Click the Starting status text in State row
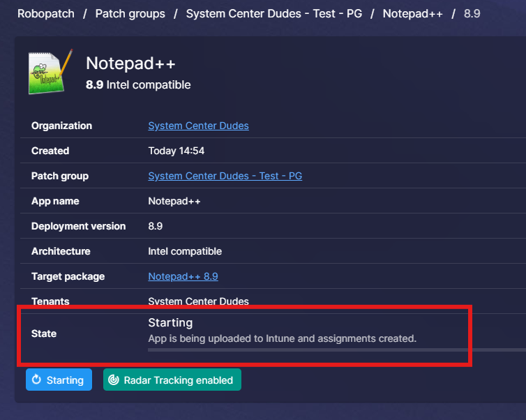This screenshot has height=420, width=526. 170,323
